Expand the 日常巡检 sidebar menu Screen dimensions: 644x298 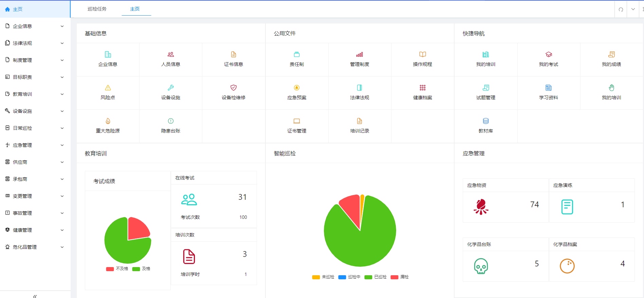click(x=35, y=128)
